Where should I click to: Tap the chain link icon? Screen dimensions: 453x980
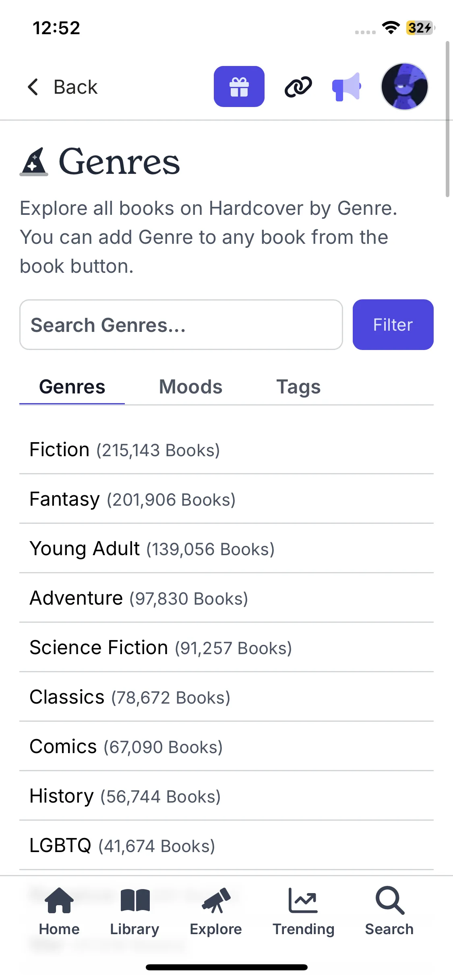coord(298,86)
